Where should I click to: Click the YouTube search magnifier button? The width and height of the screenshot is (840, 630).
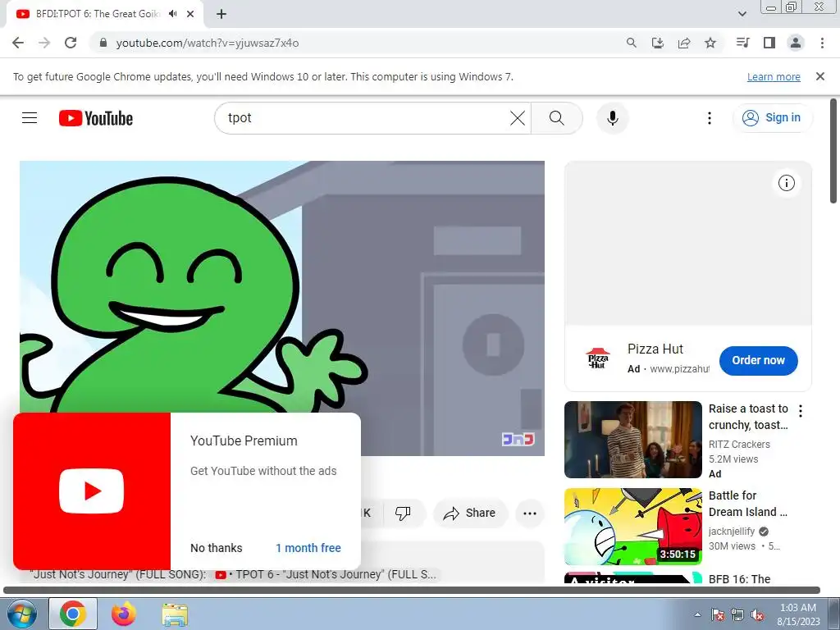[x=557, y=118]
